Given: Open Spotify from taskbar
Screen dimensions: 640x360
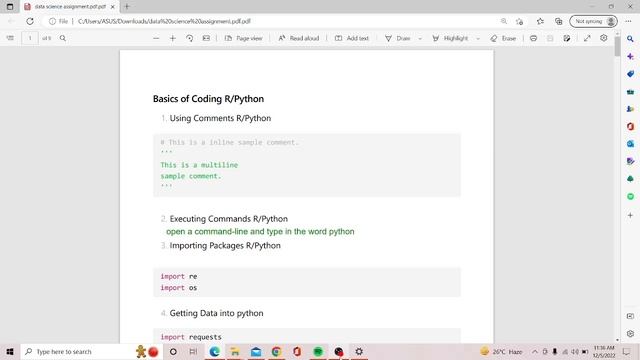Looking at the screenshot, I should (x=318, y=351).
